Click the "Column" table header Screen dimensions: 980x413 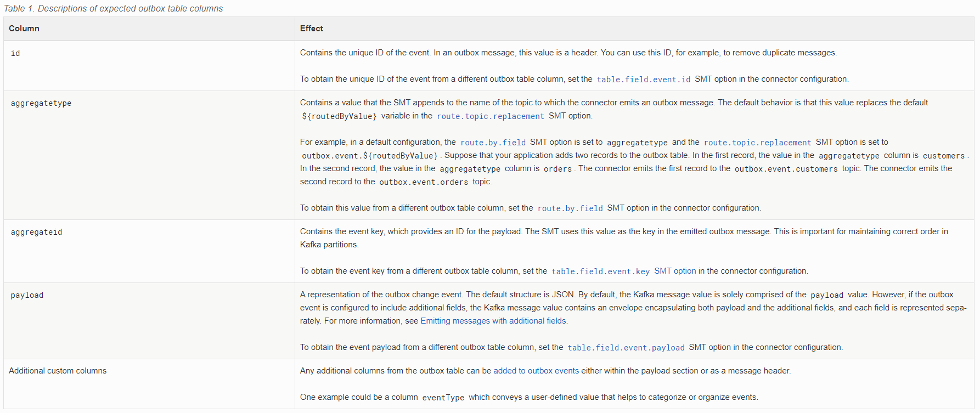tap(24, 29)
